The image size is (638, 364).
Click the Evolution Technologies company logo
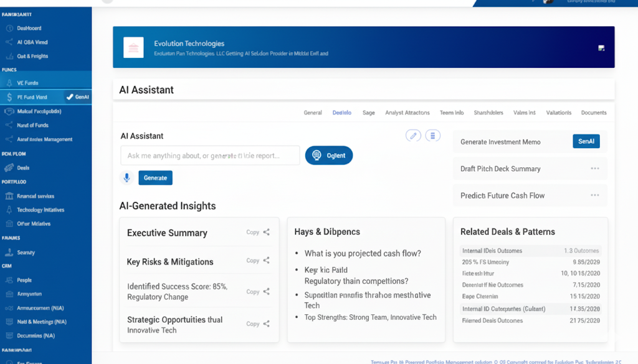pyautogui.click(x=133, y=47)
